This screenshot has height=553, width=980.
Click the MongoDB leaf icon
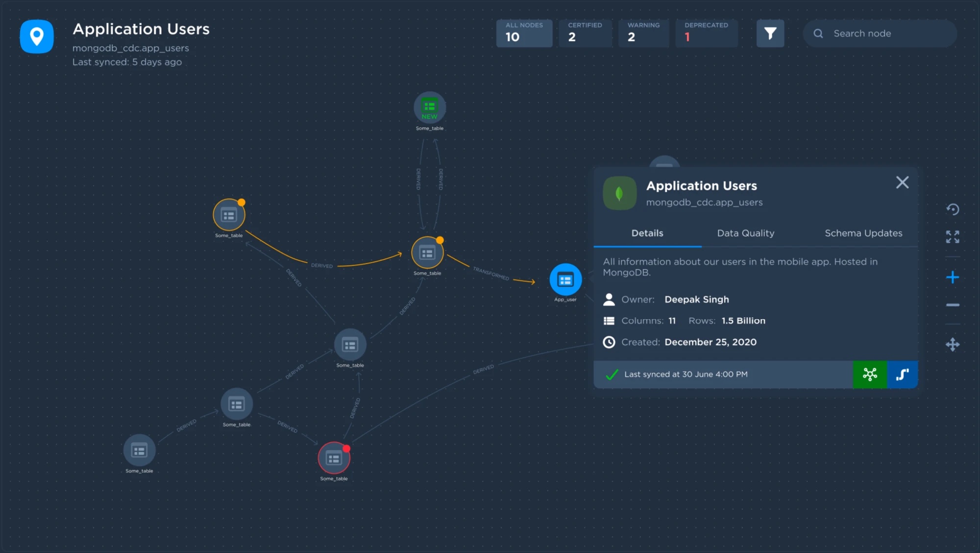pos(620,193)
